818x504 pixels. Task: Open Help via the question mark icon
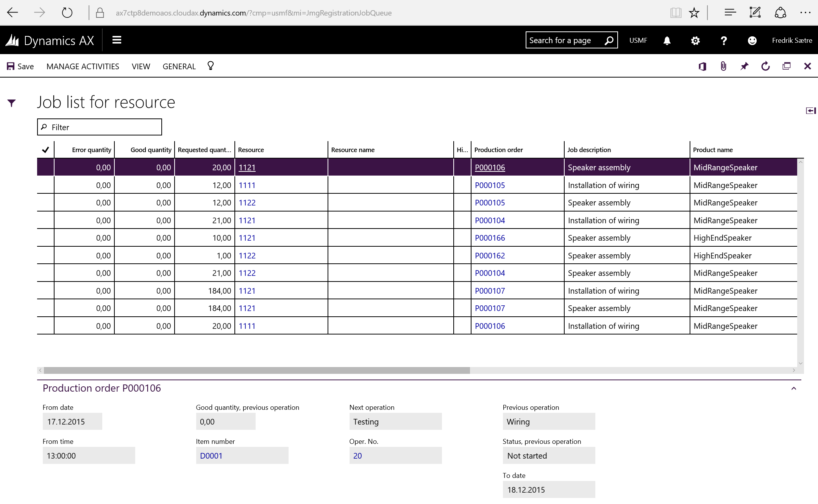(724, 40)
